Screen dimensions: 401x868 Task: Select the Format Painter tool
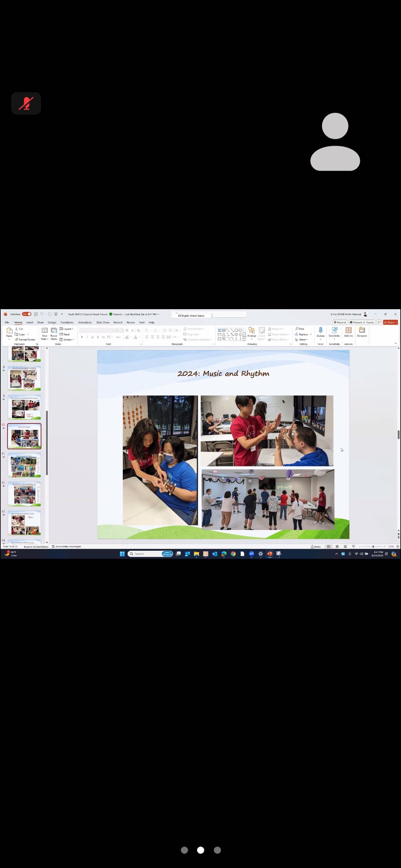[x=25, y=340]
